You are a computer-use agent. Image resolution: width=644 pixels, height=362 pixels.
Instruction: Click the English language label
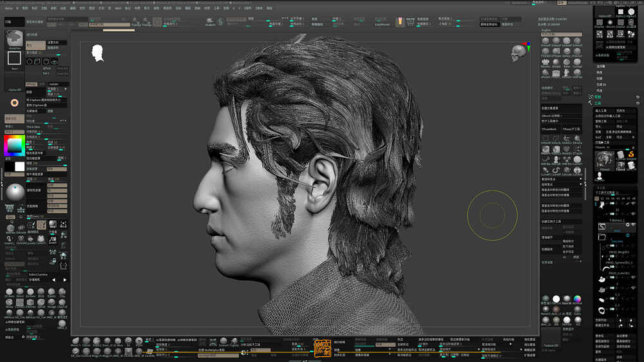tap(546, 30)
